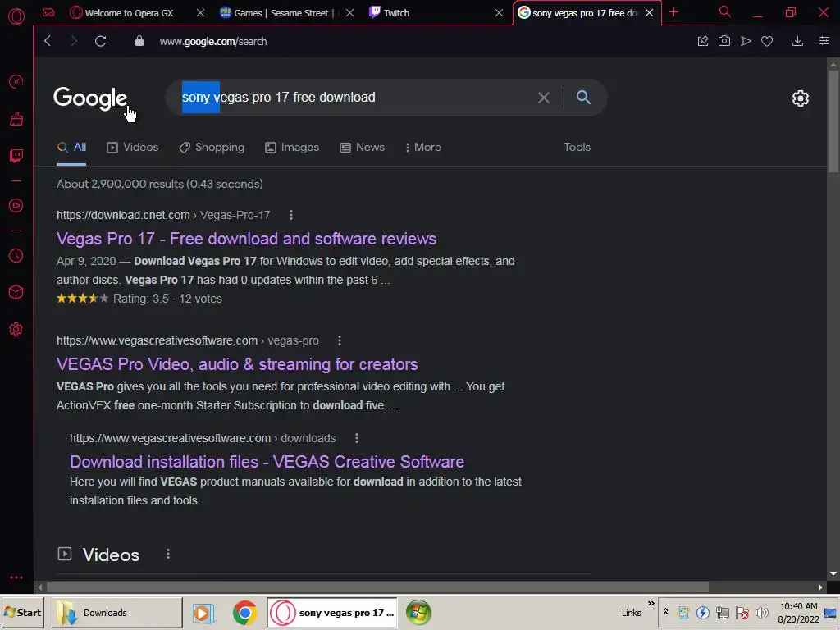Select the News results tab
Viewport: 840px width, 630px height.
click(362, 148)
